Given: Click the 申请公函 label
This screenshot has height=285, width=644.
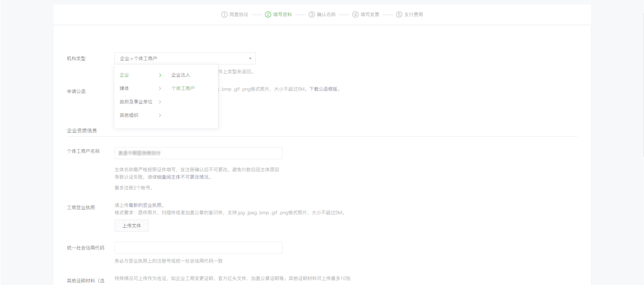Looking at the screenshot, I should coord(76,91).
